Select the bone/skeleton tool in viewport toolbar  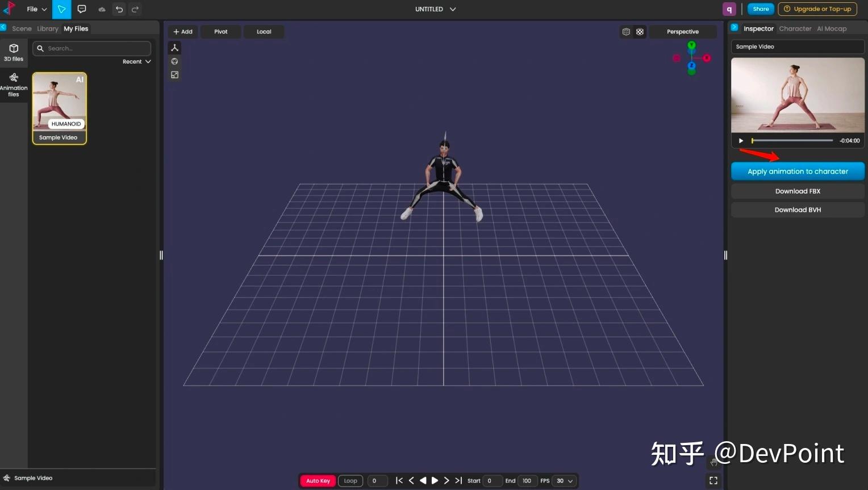(x=174, y=47)
